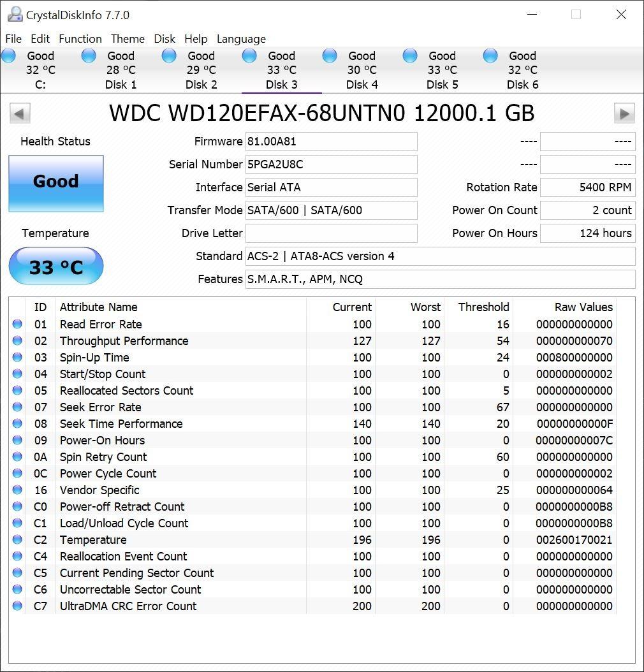Click the Rotation Rate 5400 RPM field

click(587, 187)
